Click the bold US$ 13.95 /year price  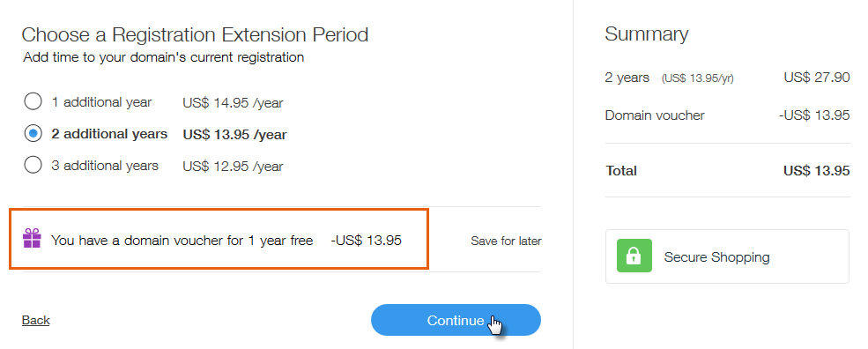click(234, 135)
